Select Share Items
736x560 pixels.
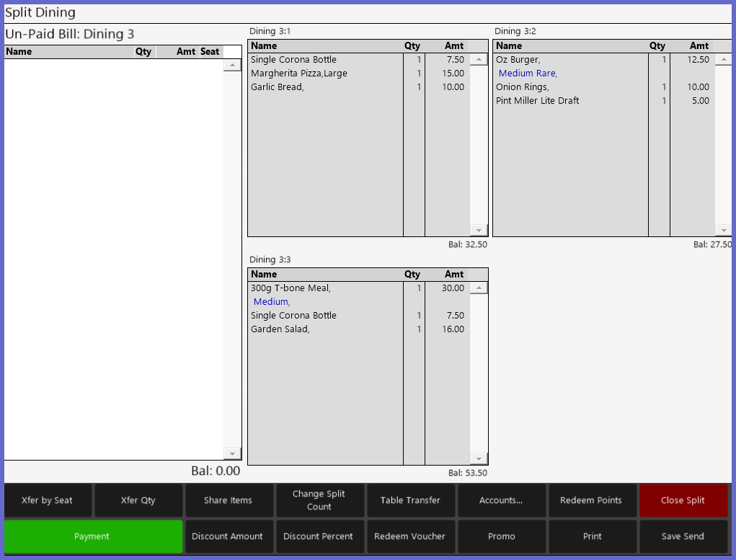click(x=229, y=500)
